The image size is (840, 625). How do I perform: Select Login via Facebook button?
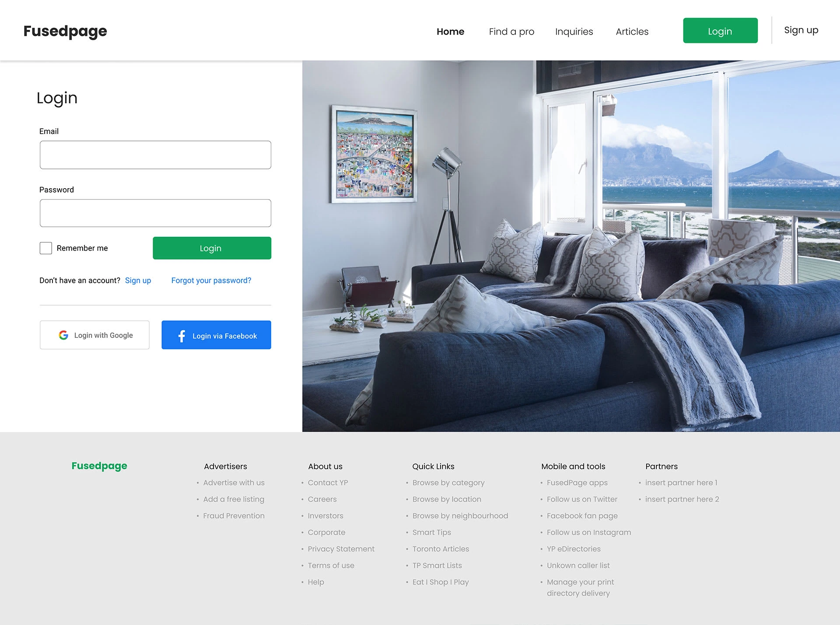[x=216, y=335]
